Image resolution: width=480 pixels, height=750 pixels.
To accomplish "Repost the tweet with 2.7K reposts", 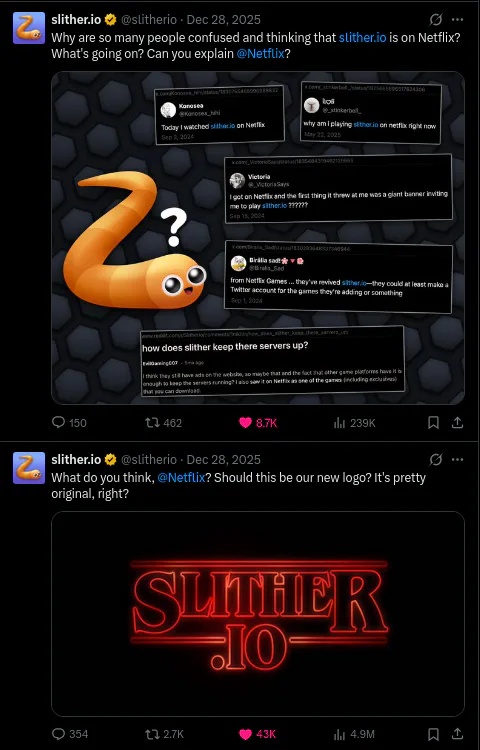I will tap(164, 734).
